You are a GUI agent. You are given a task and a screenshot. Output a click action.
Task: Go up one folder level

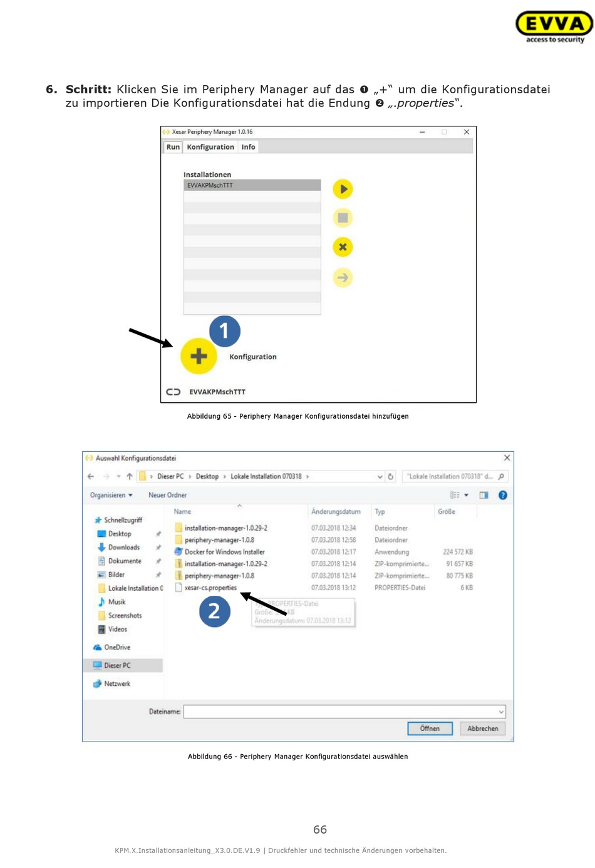point(130,476)
